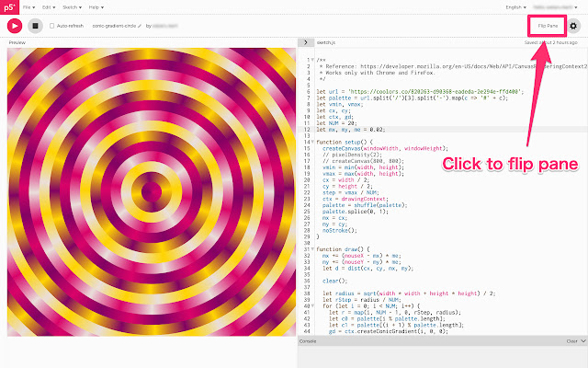This screenshot has height=368, width=588.
Task: Collapse the console with the chevron
Action: [x=583, y=341]
